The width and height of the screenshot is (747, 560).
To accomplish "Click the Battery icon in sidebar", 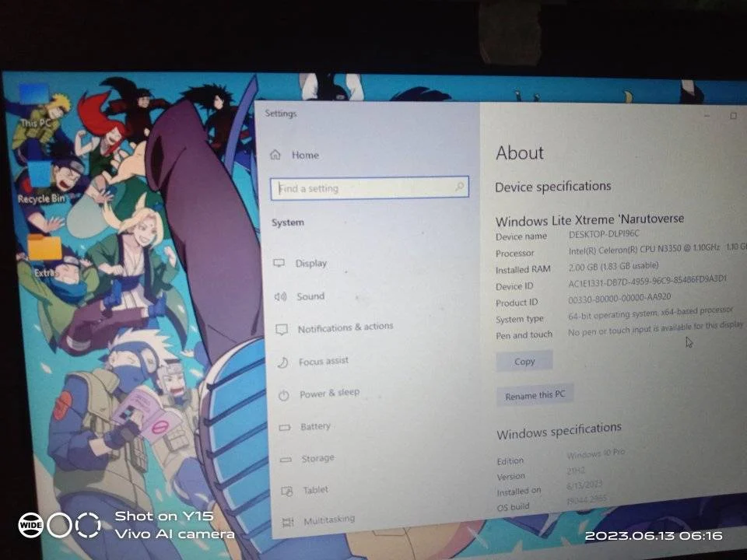I will pos(285,427).
